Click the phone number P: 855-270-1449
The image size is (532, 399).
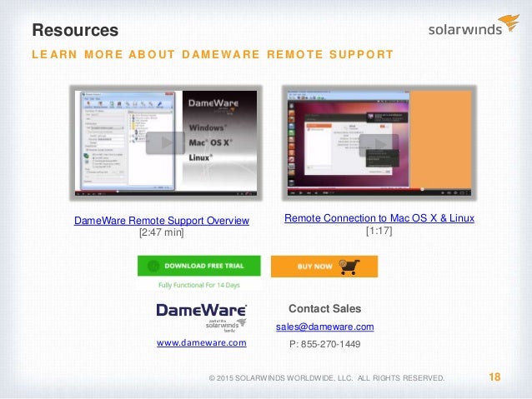pyautogui.click(x=324, y=344)
